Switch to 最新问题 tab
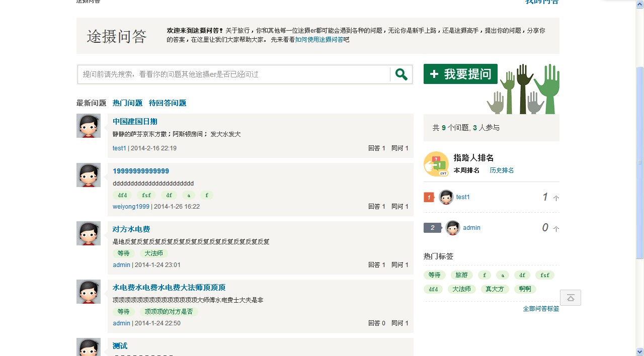 pos(92,103)
